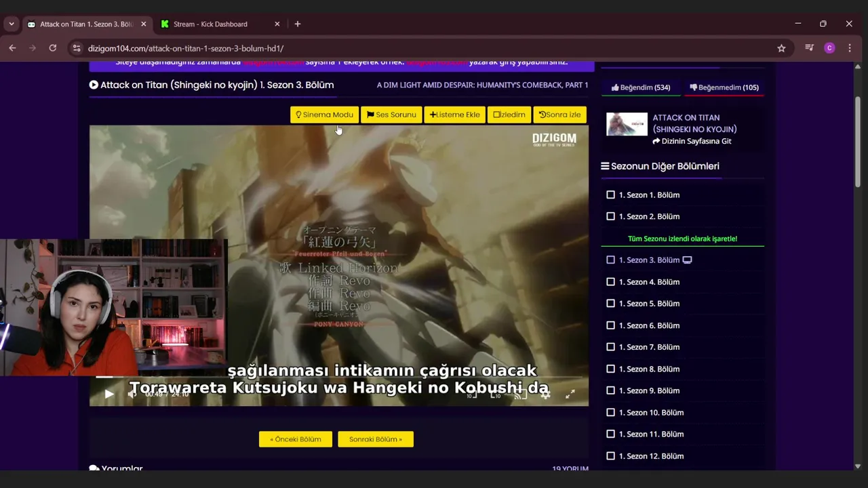Open the 1. Sezon 10. Bölüm episode link
The height and width of the screenshot is (488, 868).
(x=651, y=413)
